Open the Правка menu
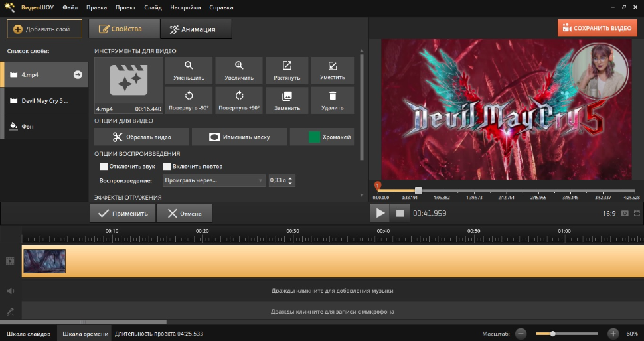This screenshot has width=644, height=341. point(96,7)
